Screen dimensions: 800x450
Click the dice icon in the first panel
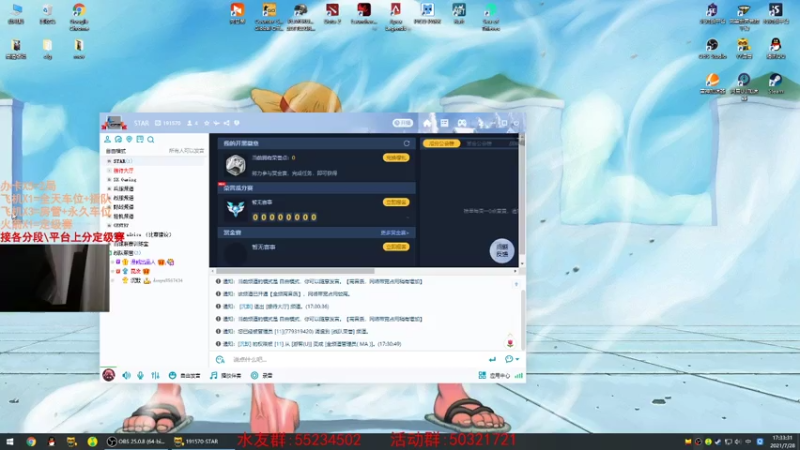[235, 165]
